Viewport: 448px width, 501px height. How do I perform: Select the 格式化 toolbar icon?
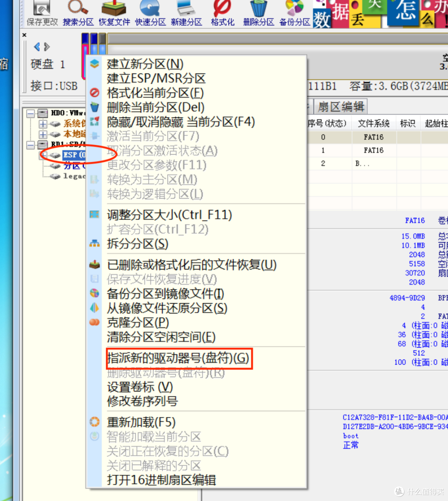click(222, 13)
